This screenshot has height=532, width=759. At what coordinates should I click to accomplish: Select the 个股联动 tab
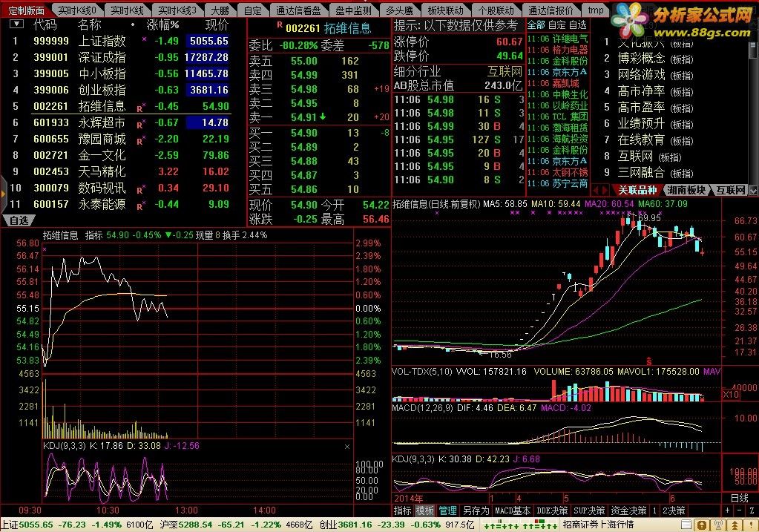pos(496,10)
